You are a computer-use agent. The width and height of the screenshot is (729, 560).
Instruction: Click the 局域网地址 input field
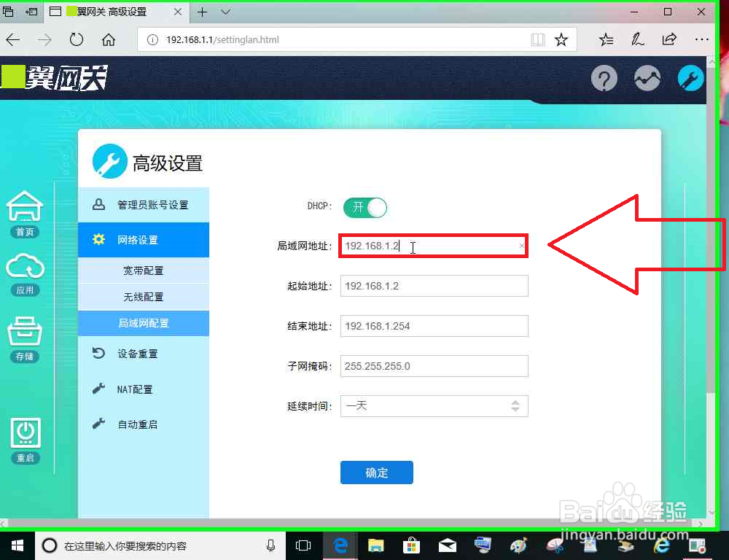click(433, 246)
